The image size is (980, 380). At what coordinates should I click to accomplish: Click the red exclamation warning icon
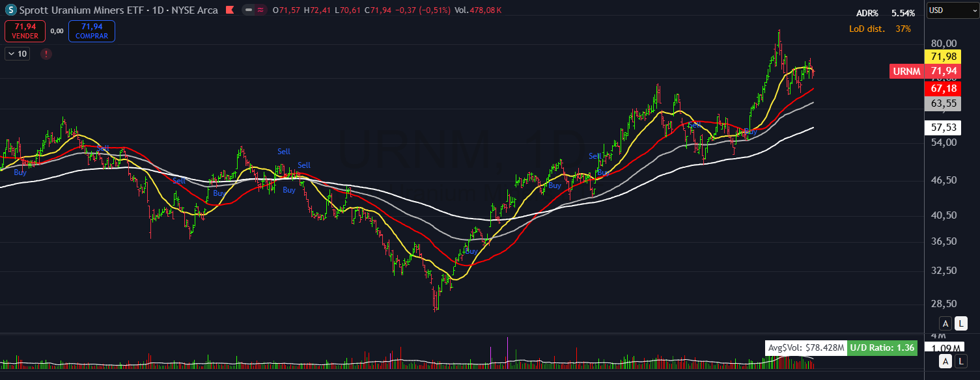(x=46, y=54)
